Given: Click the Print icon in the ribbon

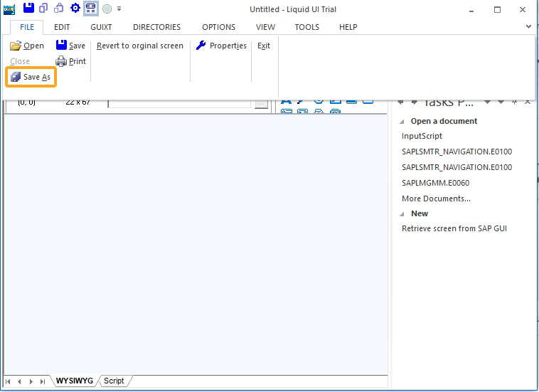Looking at the screenshot, I should click(61, 61).
